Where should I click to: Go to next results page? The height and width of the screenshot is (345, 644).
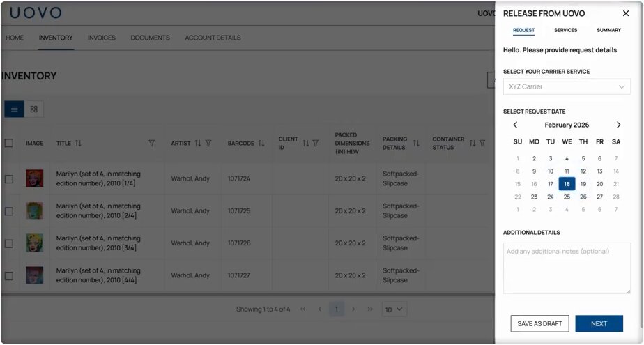pyautogui.click(x=353, y=309)
